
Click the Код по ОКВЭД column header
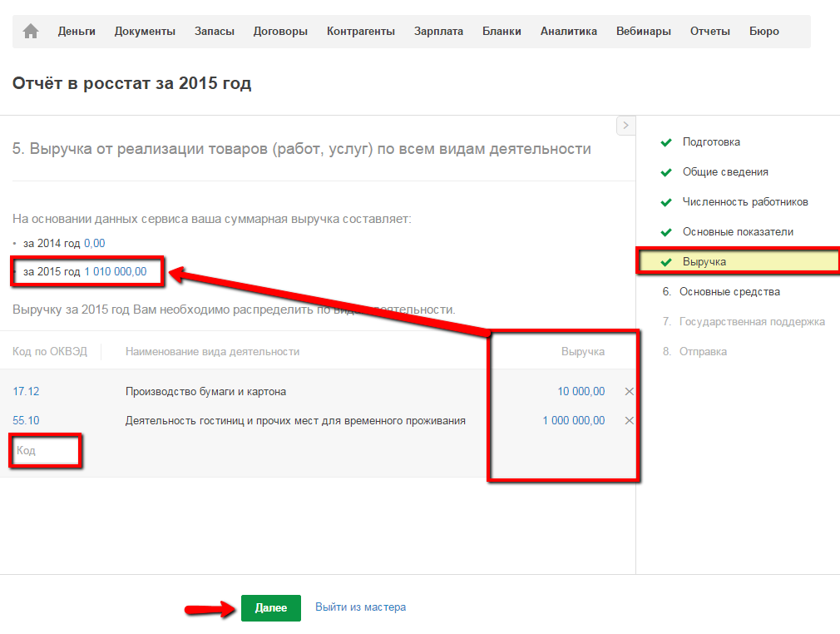pos(50,352)
